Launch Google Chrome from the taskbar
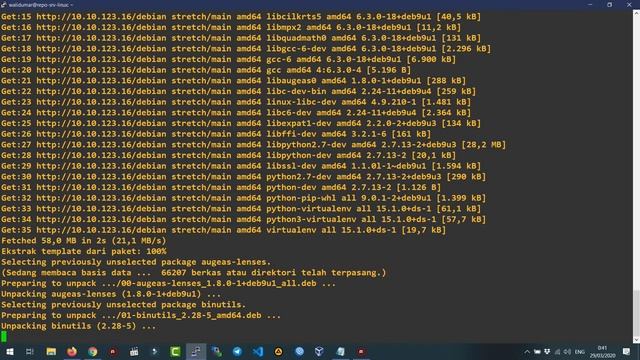The height and width of the screenshot is (360, 640). click(x=93, y=351)
